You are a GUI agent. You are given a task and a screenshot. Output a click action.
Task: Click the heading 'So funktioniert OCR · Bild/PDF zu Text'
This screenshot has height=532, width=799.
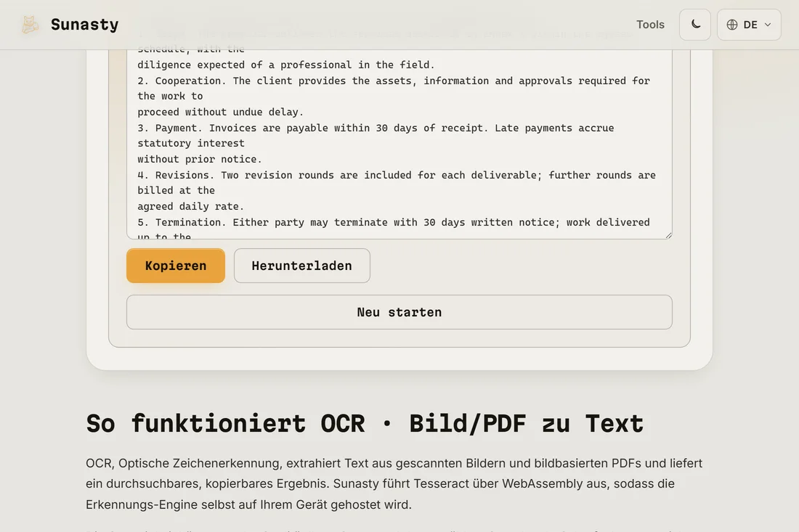coord(365,424)
